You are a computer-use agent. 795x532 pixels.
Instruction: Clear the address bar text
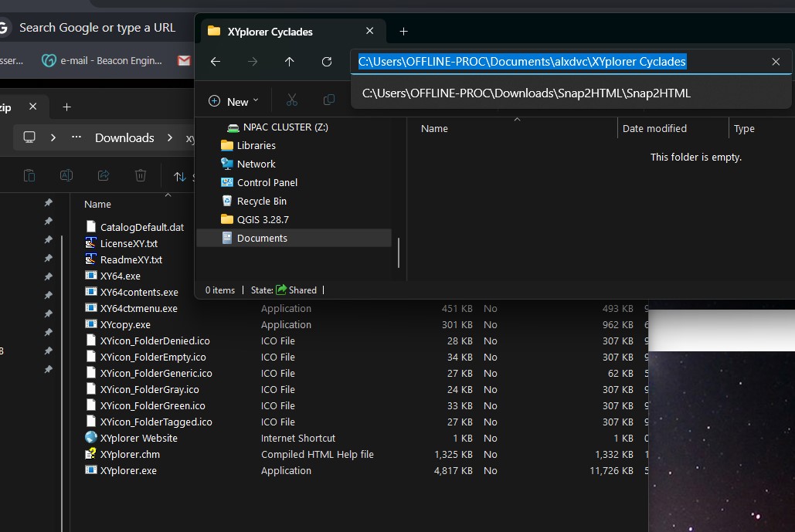[776, 62]
